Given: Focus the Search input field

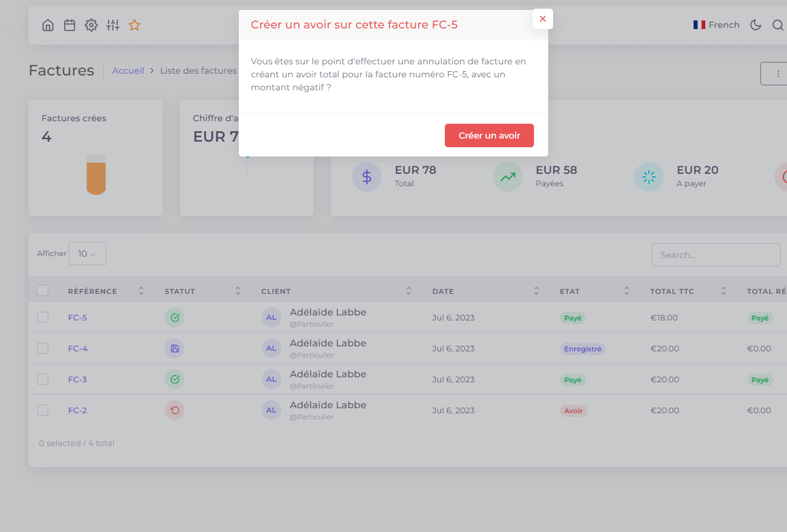Looking at the screenshot, I should [716, 255].
